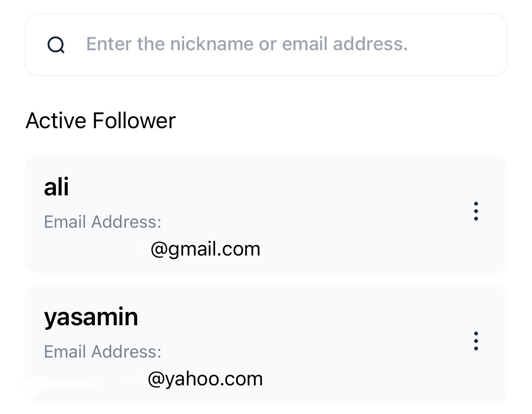Click the Email Address label under yasamin
The width and height of the screenshot is (532, 414).
102,352
